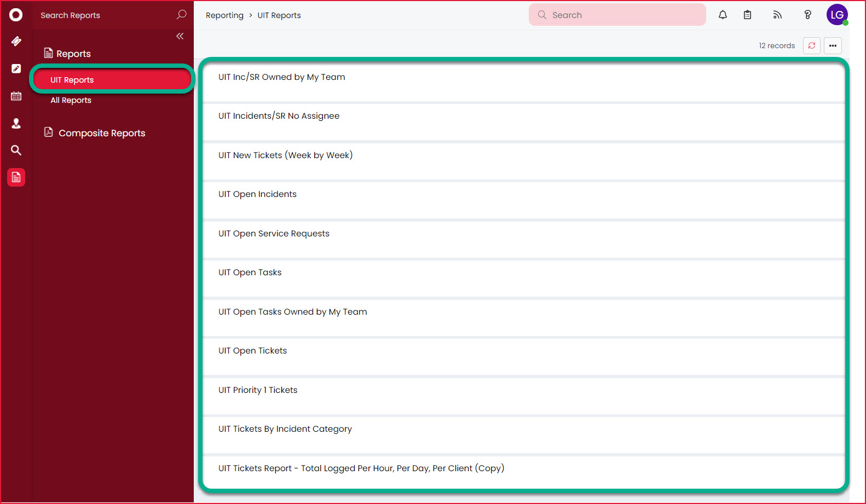Open UIT Open Tickets report
Image resolution: width=866 pixels, height=504 pixels.
pyautogui.click(x=523, y=356)
